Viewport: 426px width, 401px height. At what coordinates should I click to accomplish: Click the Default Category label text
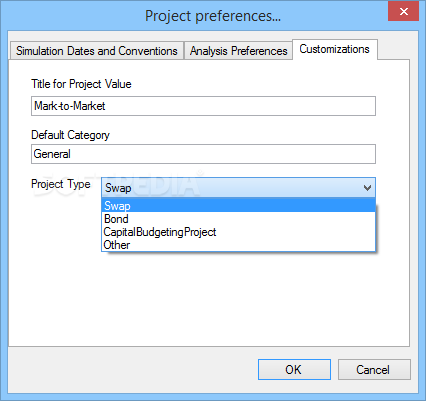point(70,135)
